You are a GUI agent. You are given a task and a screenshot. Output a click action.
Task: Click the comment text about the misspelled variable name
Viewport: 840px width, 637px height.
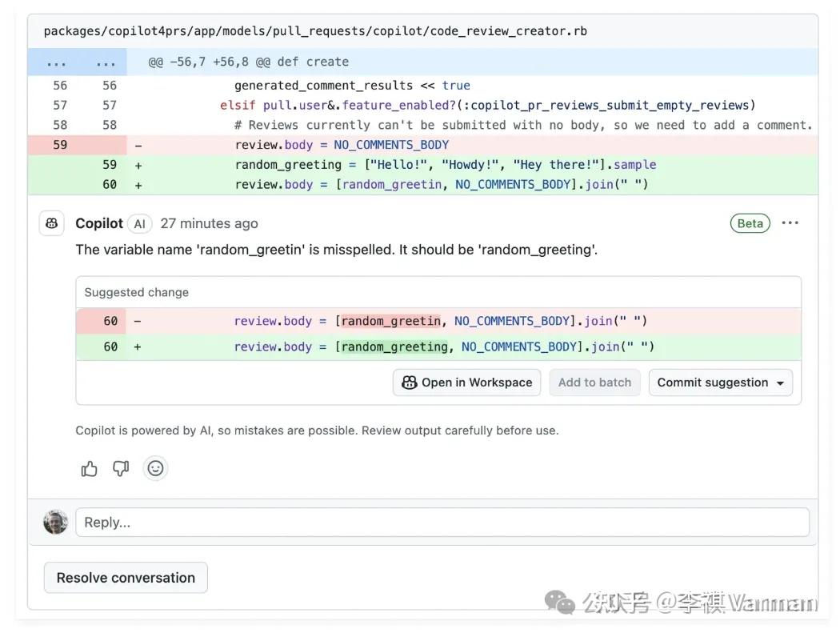[337, 250]
